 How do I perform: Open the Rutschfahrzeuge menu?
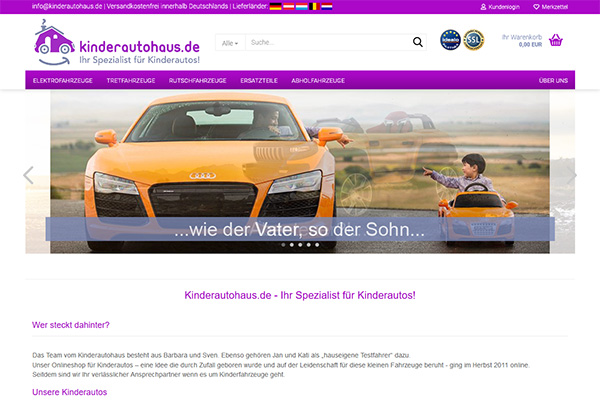point(197,80)
